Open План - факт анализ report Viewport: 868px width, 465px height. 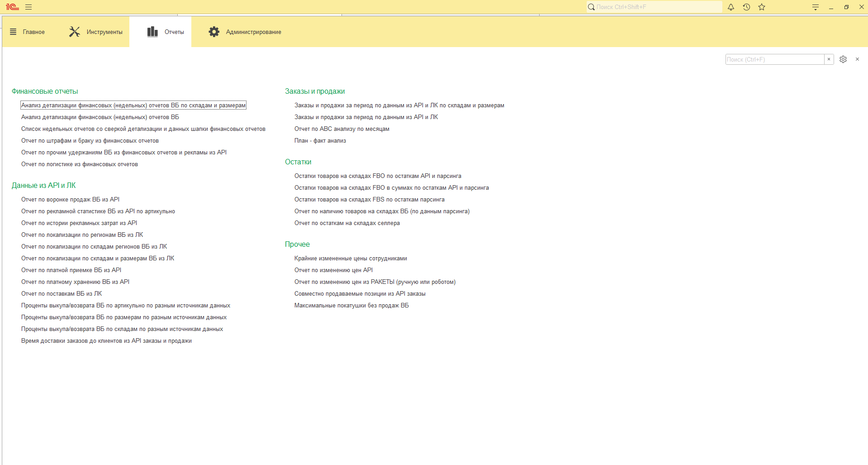point(320,140)
